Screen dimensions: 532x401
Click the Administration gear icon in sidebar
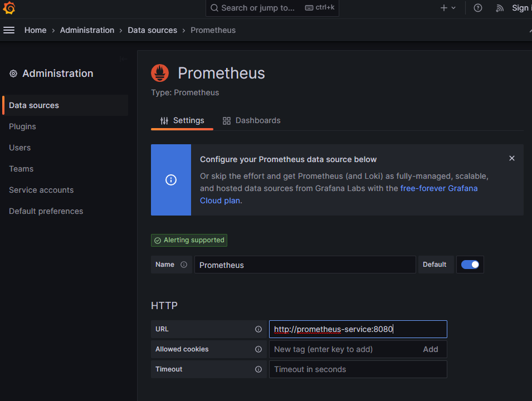(13, 74)
